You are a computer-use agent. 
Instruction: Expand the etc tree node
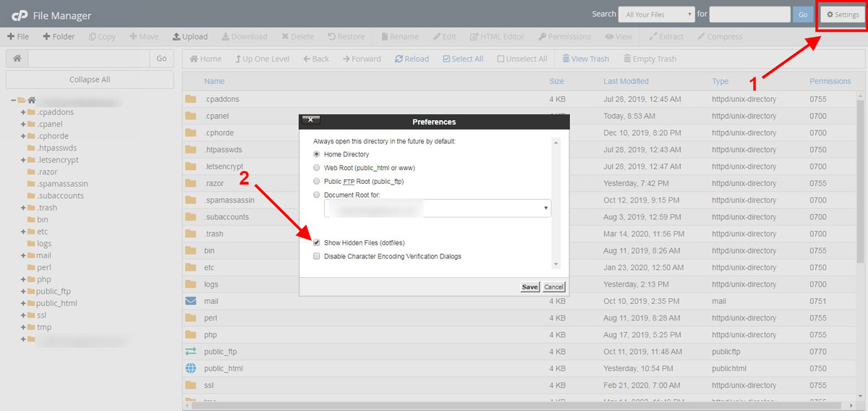[x=23, y=232]
